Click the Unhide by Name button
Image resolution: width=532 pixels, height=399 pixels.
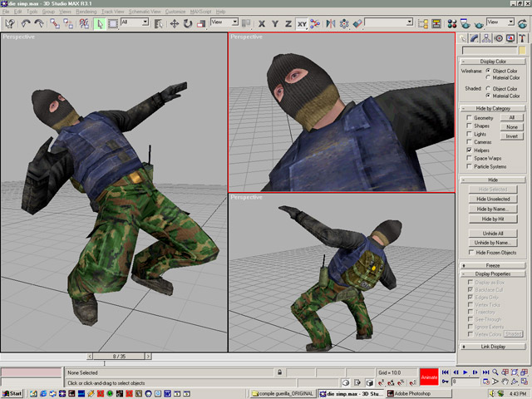click(493, 243)
